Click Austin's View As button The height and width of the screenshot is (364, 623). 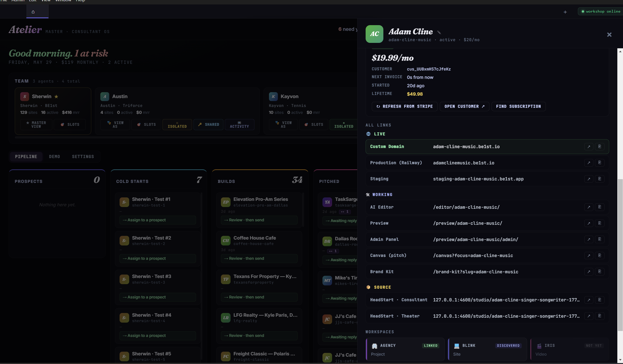click(115, 124)
